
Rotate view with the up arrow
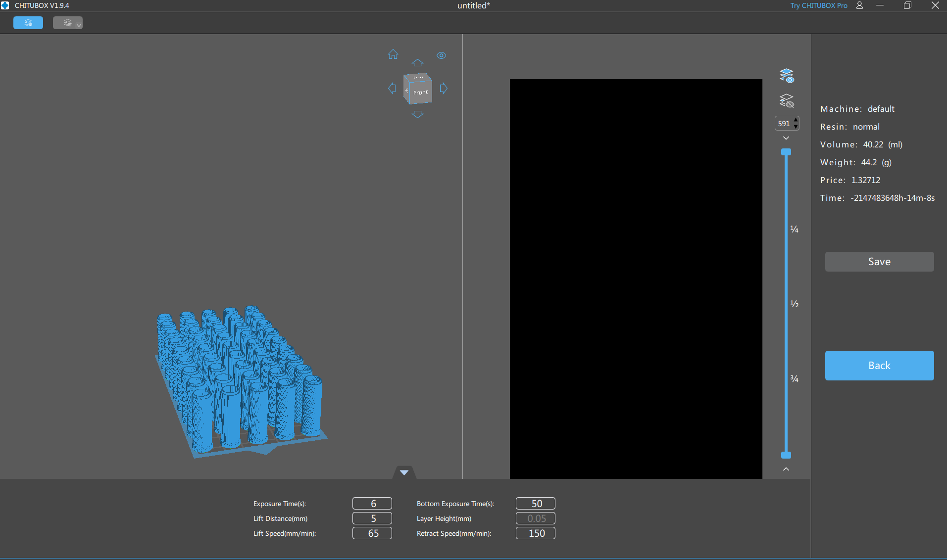417,63
